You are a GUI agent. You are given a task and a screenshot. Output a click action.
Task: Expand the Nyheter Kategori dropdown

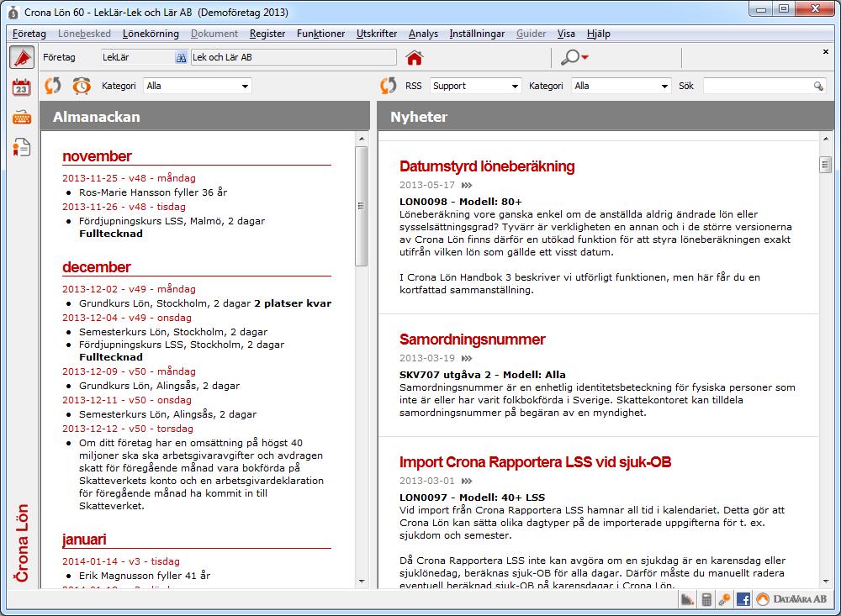pyautogui.click(x=664, y=86)
